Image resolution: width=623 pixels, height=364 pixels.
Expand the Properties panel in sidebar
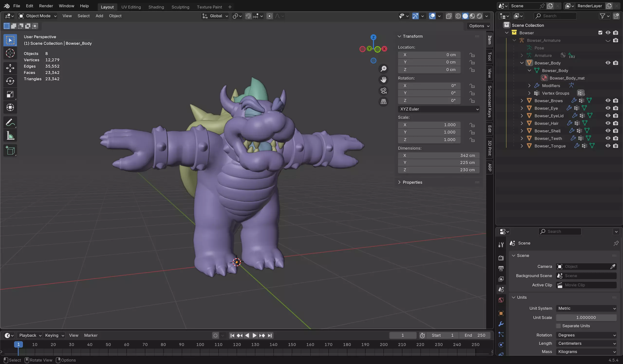coord(412,182)
